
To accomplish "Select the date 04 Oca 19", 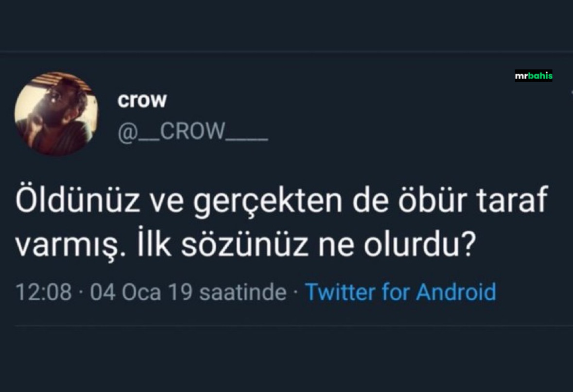I will pos(141,292).
